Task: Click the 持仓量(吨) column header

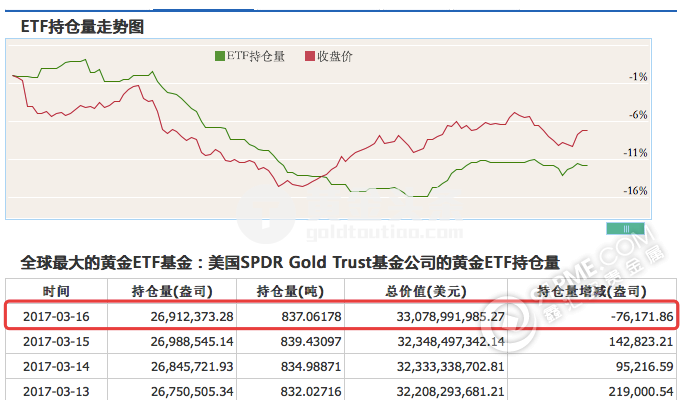Action: click(x=290, y=291)
